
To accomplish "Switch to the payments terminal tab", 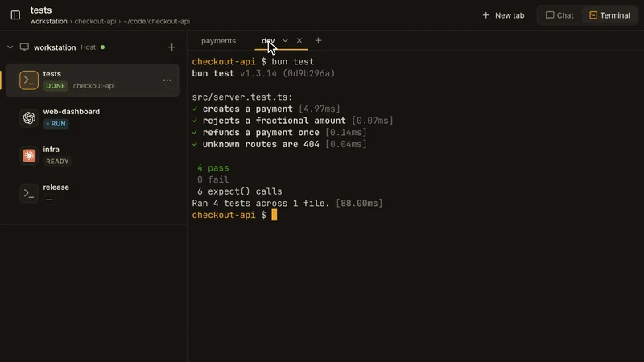I will point(218,41).
